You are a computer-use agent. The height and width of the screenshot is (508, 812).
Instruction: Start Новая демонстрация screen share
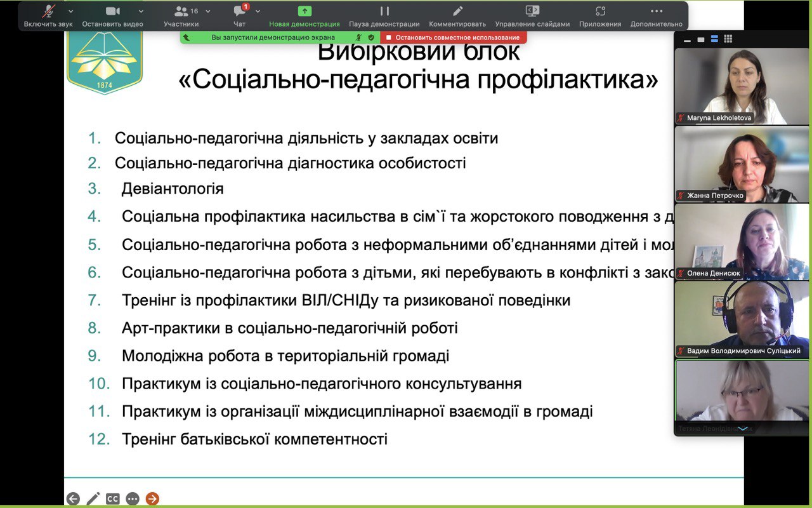[304, 16]
